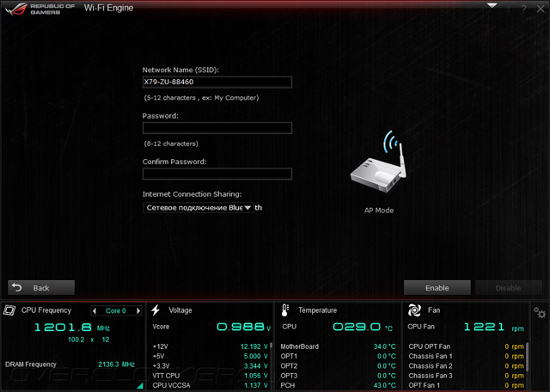The height and width of the screenshot is (392, 550).
Task: Focus the Network Name SSID field
Action: 217,82
